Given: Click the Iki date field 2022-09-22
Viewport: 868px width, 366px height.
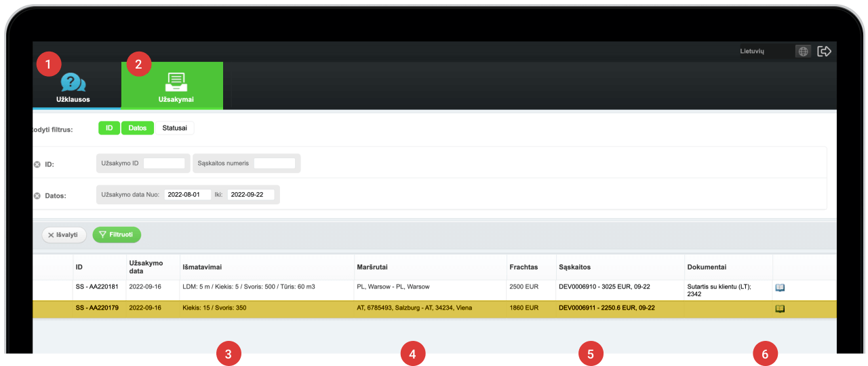Looking at the screenshot, I should click(x=250, y=194).
